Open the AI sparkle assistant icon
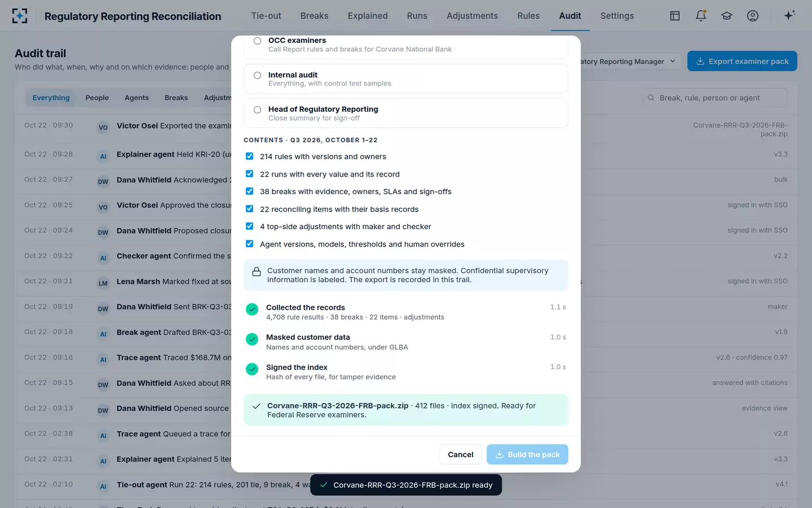Viewport: 812px width, 508px height. click(x=789, y=15)
